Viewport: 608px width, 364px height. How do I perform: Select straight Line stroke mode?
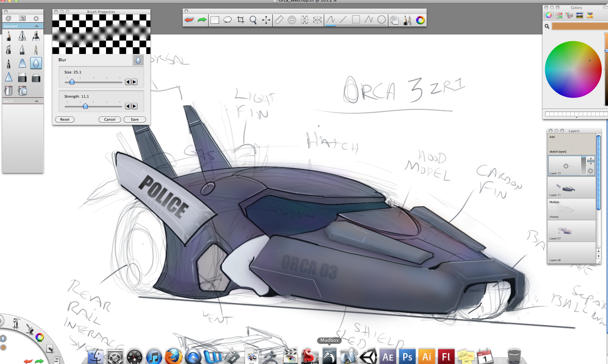(344, 20)
